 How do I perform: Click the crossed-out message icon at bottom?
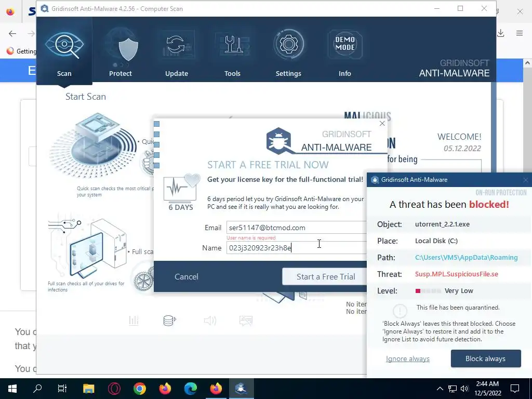point(246,320)
